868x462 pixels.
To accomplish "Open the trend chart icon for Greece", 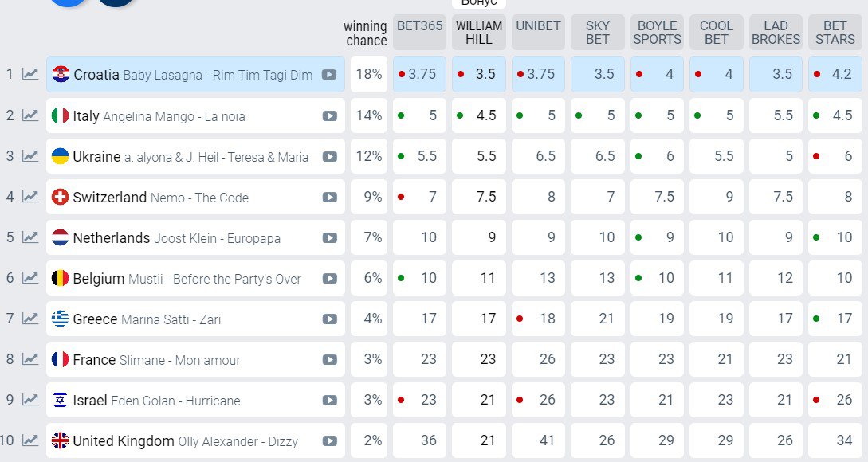I will 30,319.
